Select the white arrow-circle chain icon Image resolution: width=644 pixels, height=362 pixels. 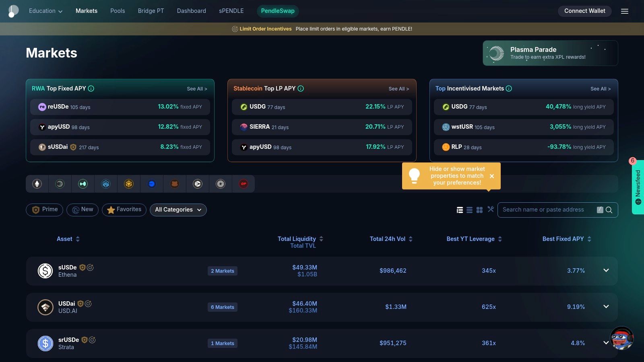[198, 184]
